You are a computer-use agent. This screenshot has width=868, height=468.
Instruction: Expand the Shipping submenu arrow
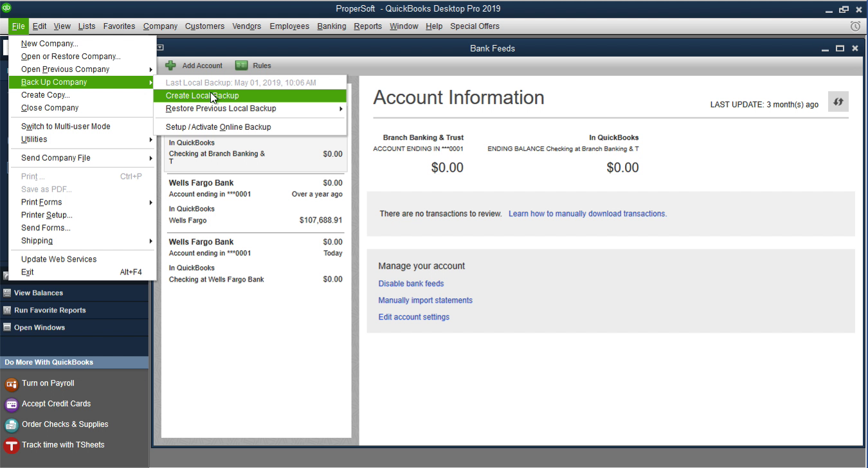pos(151,241)
